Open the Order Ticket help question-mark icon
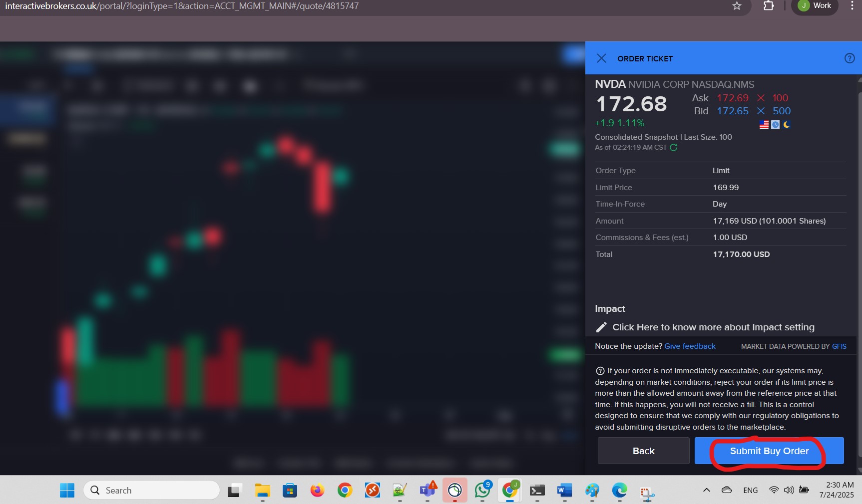Screen dimensions: 862x504 [849, 58]
